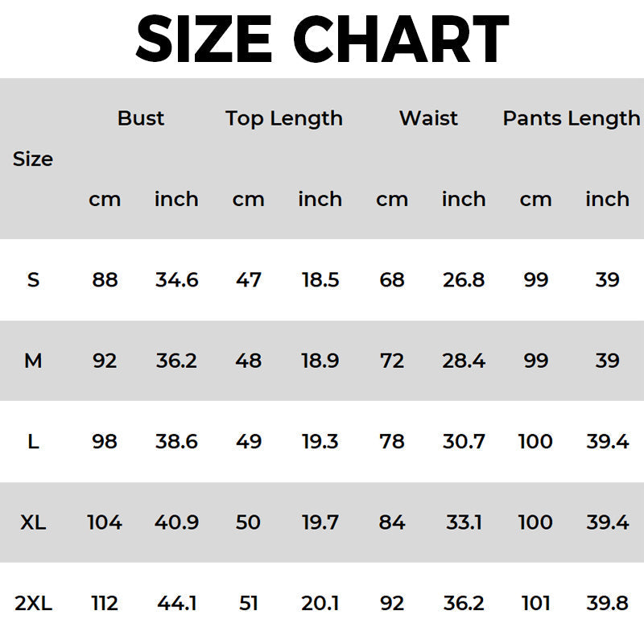
Task: Select the 101 pants length value
Action: point(535,603)
